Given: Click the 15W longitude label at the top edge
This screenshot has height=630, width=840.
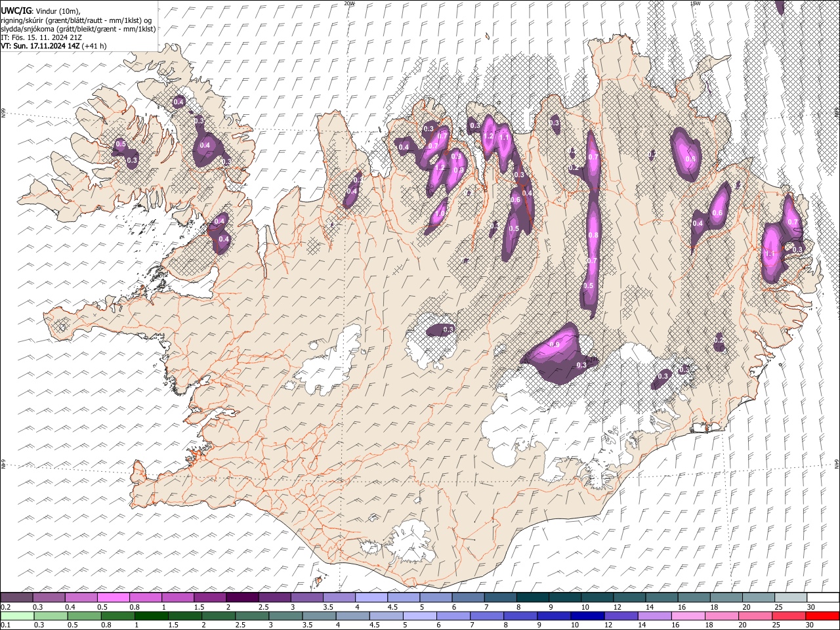Looking at the screenshot, I should [x=696, y=3].
